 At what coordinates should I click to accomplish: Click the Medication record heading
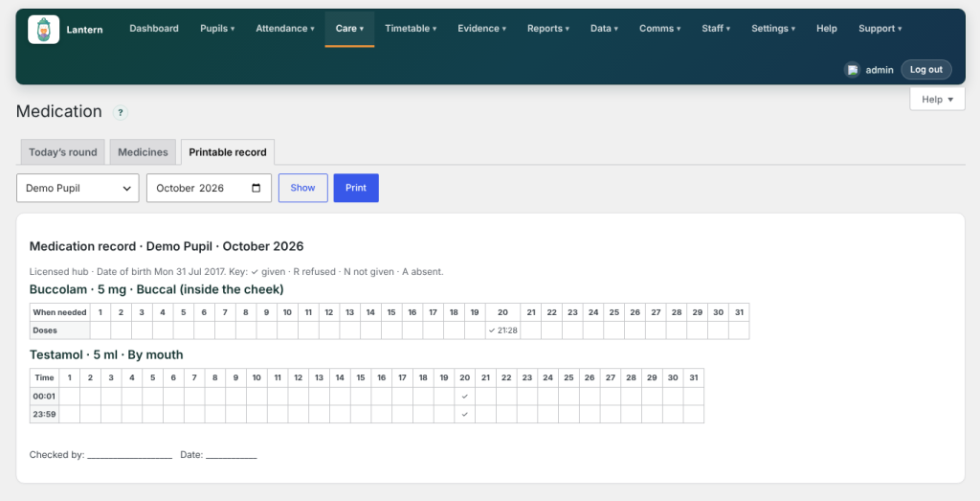tap(167, 246)
